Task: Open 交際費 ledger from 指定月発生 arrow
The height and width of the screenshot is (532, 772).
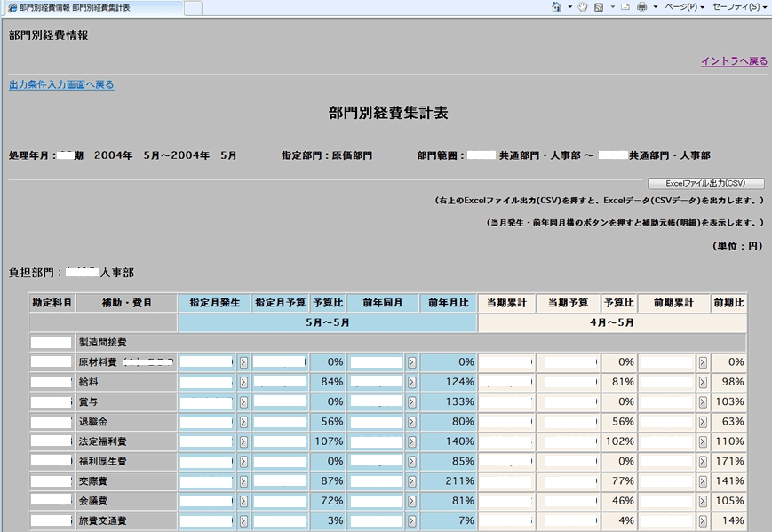Action: 243,481
